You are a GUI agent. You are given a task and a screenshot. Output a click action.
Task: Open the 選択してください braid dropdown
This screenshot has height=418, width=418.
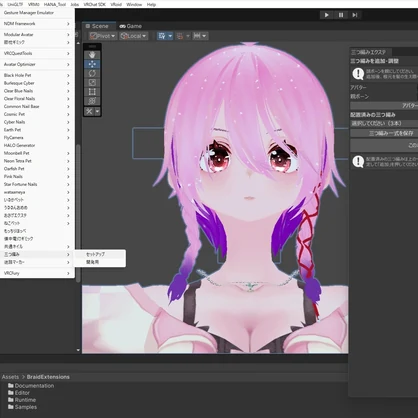[384, 123]
